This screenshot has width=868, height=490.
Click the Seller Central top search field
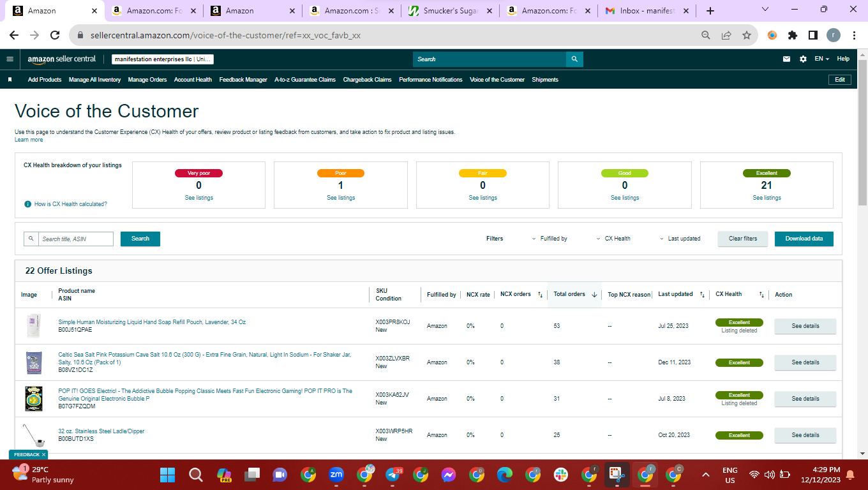click(490, 59)
